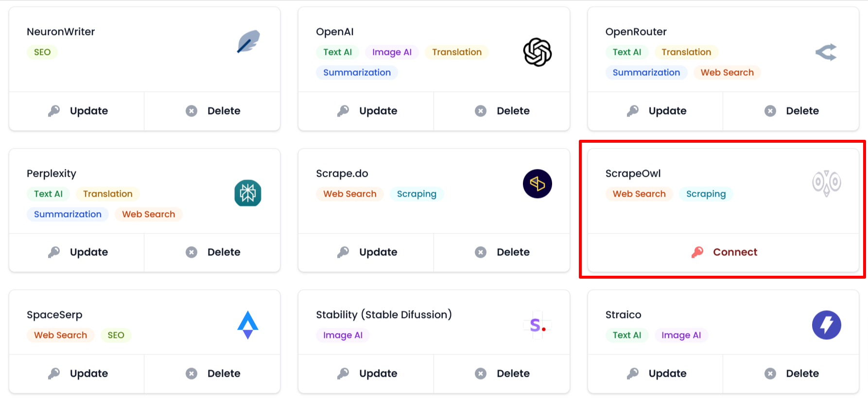Click the Straico lightning bolt icon
The image size is (868, 401).
(826, 325)
